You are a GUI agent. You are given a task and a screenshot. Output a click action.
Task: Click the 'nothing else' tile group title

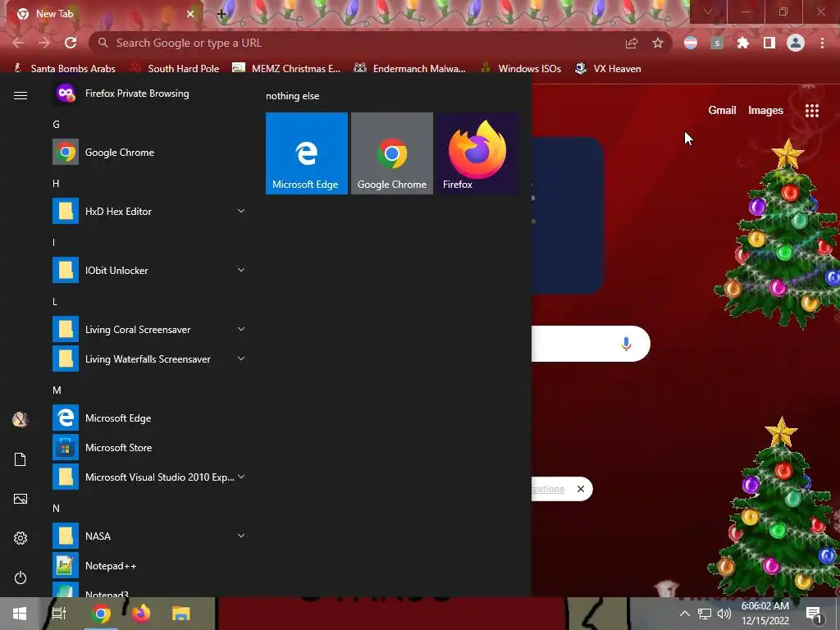293,96
